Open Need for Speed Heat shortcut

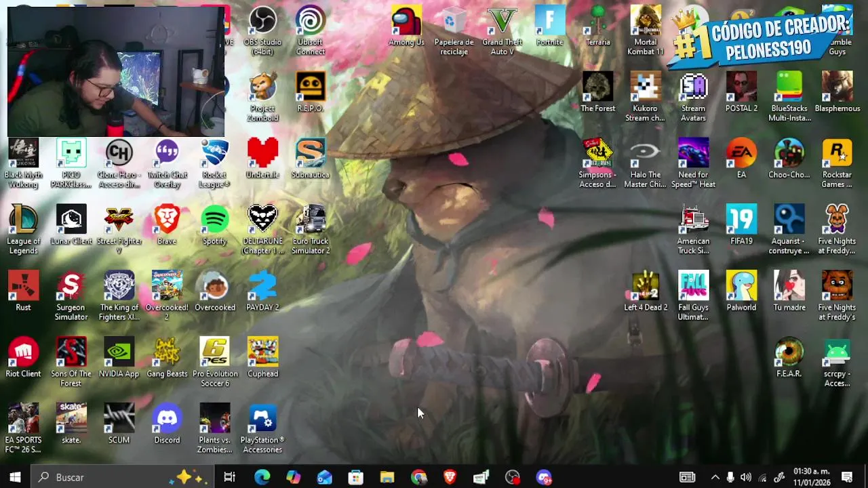[x=693, y=163]
